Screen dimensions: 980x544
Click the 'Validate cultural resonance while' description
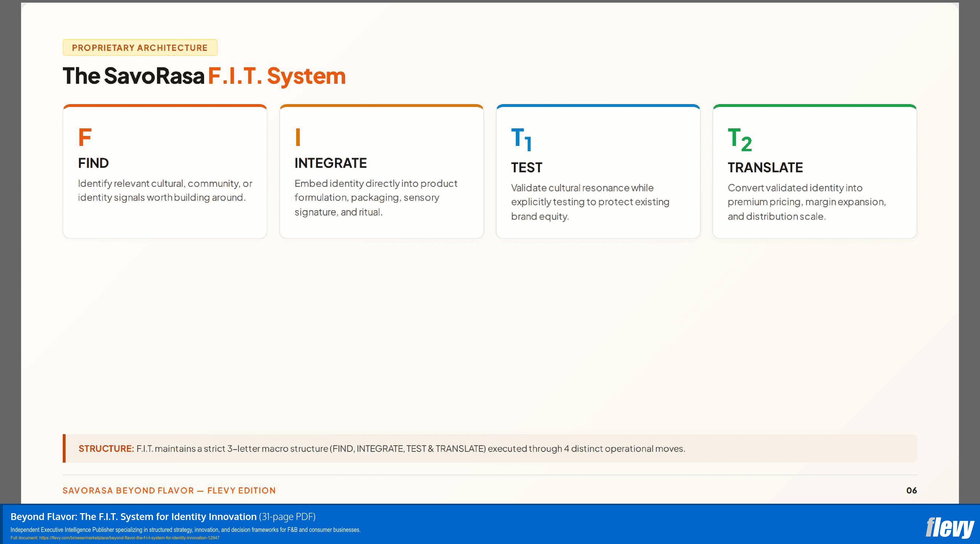click(x=590, y=202)
